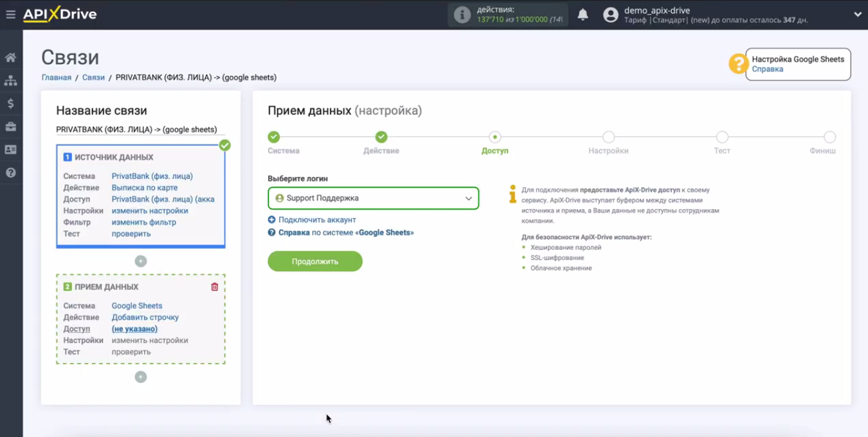868x437 pixels.
Task: Go to the Финиш step
Action: 829,137
